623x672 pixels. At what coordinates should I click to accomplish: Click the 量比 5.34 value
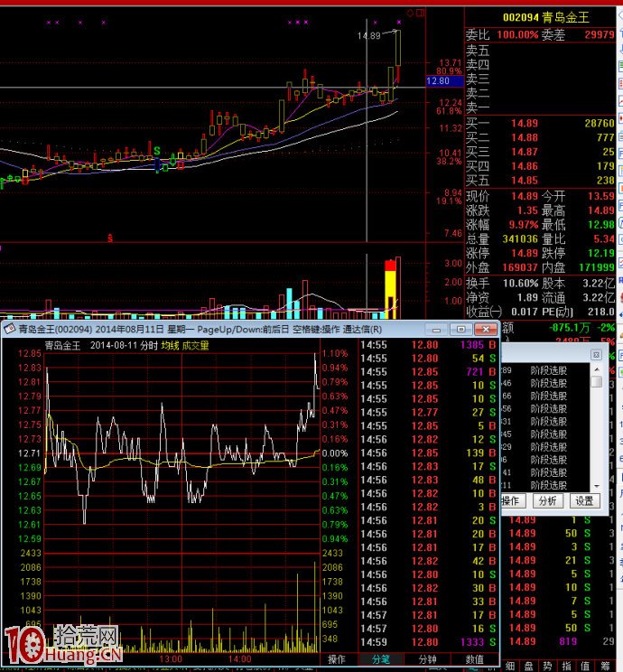(x=604, y=238)
